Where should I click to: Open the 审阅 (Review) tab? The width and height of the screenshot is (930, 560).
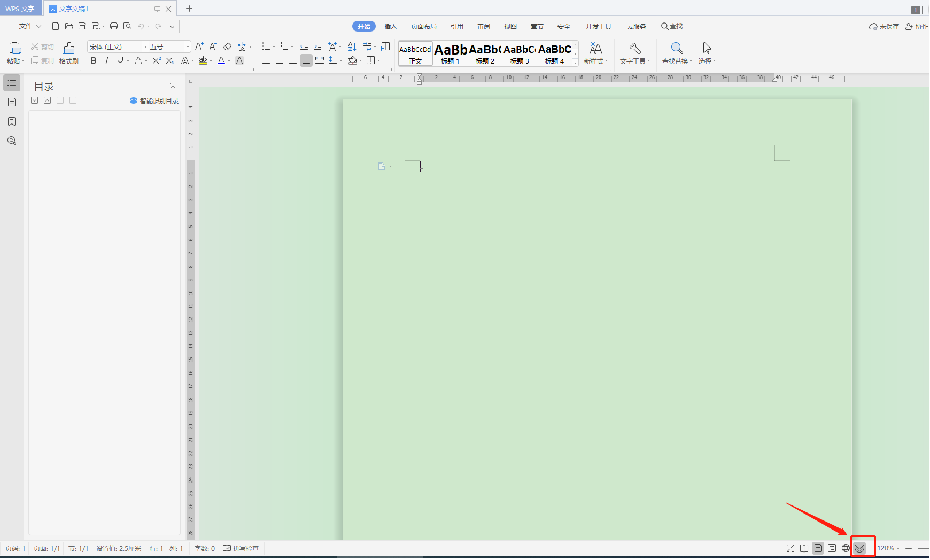pyautogui.click(x=484, y=27)
